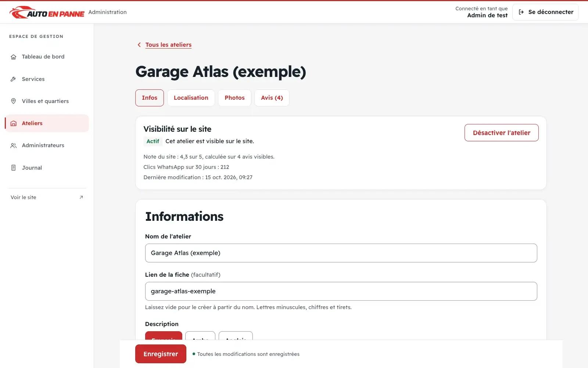Image resolution: width=588 pixels, height=368 pixels.
Task: Switch to the Infos tab
Action: pyautogui.click(x=150, y=98)
